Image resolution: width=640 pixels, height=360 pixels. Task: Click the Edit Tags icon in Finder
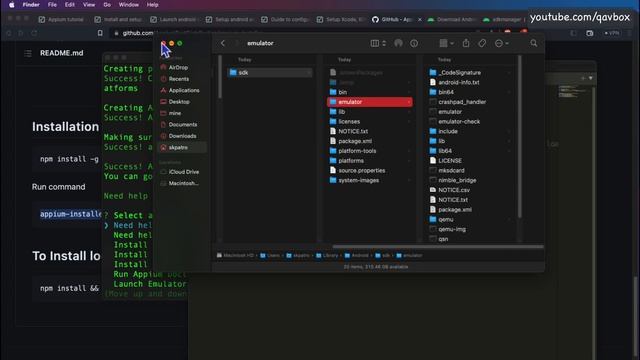point(482,43)
